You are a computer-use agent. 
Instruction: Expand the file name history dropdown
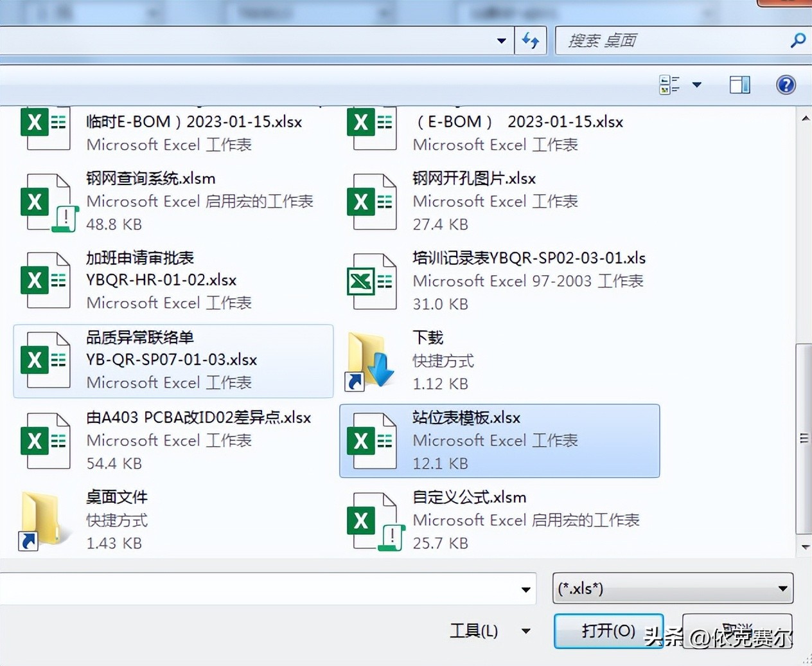(x=525, y=588)
